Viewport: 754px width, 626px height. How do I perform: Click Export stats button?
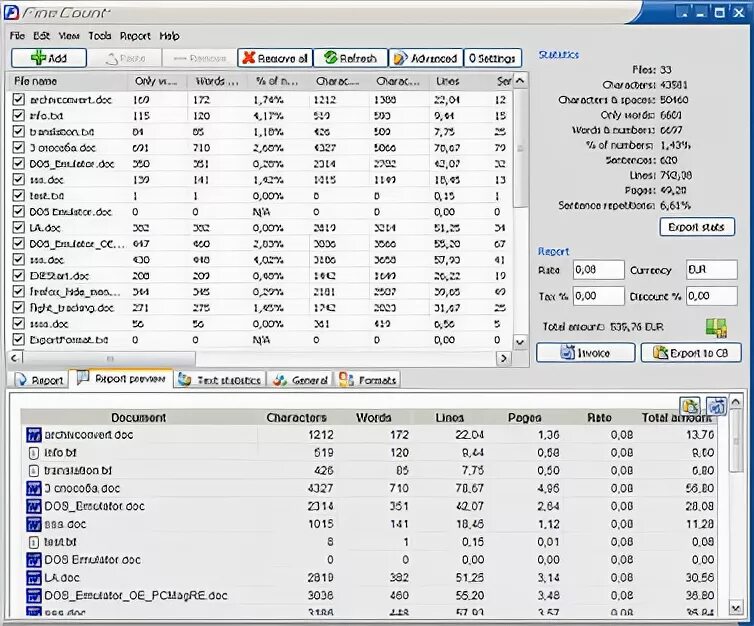pos(697,227)
